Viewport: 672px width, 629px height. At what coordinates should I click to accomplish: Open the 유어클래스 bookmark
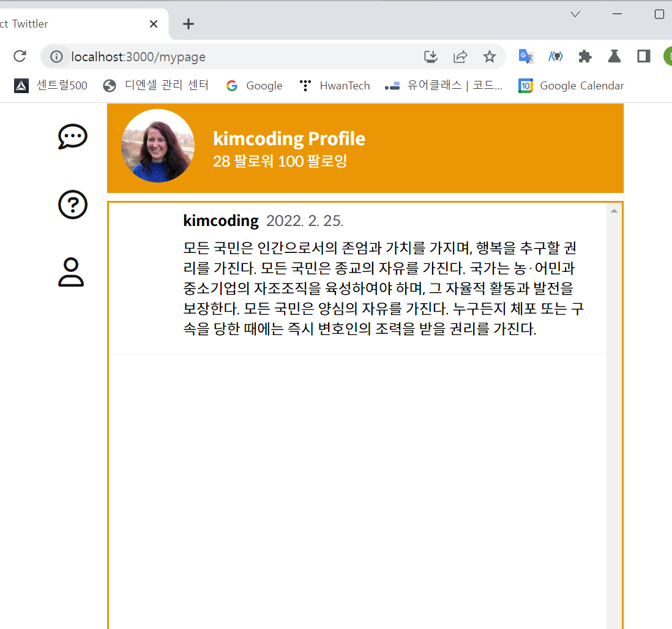pos(444,86)
